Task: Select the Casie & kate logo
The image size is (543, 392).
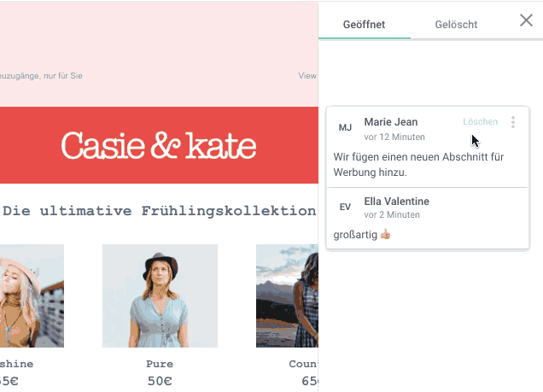Action: [159, 145]
